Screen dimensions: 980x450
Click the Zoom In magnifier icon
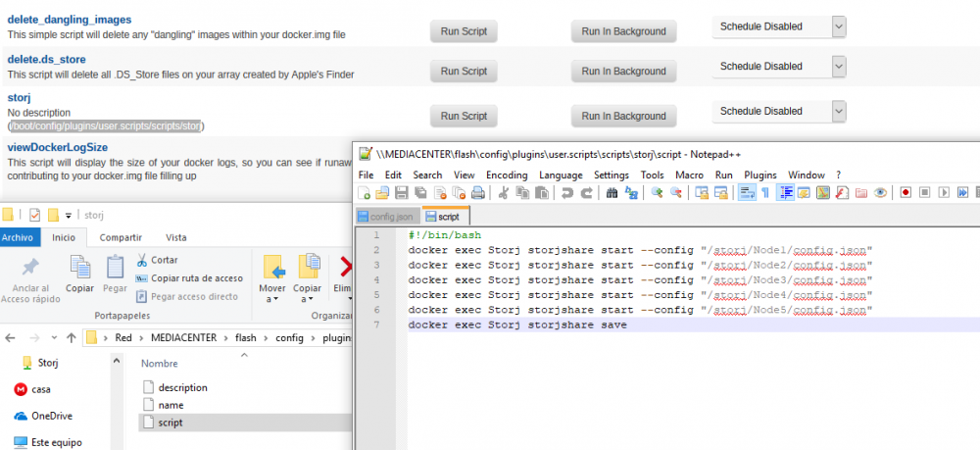[x=657, y=192]
